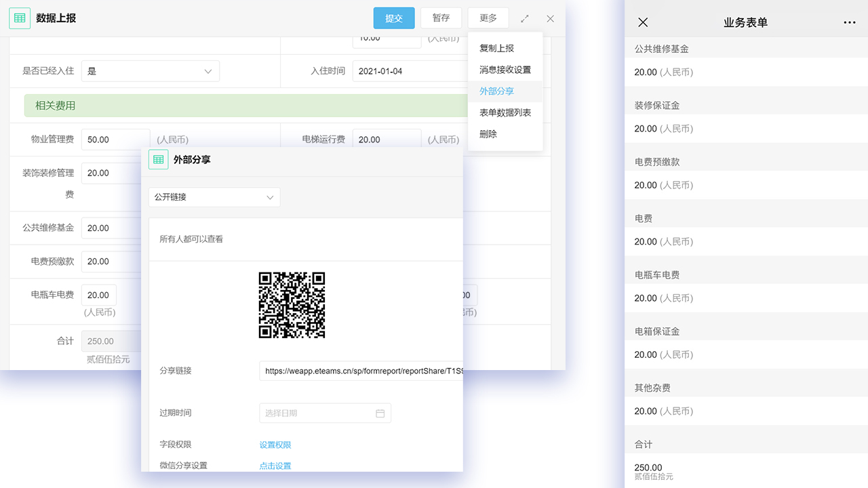Expand the 数据上报 window with arrows icon
This screenshot has height=488, width=868.
pyautogui.click(x=525, y=19)
